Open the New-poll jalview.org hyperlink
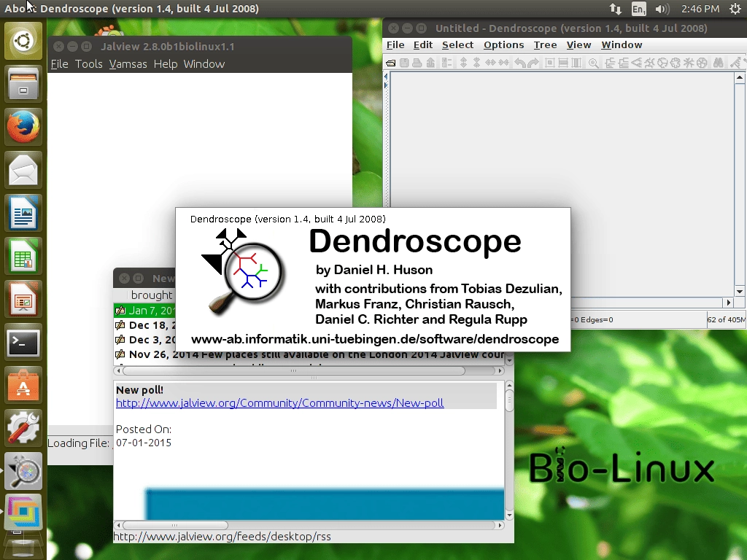747x560 pixels. (x=279, y=402)
